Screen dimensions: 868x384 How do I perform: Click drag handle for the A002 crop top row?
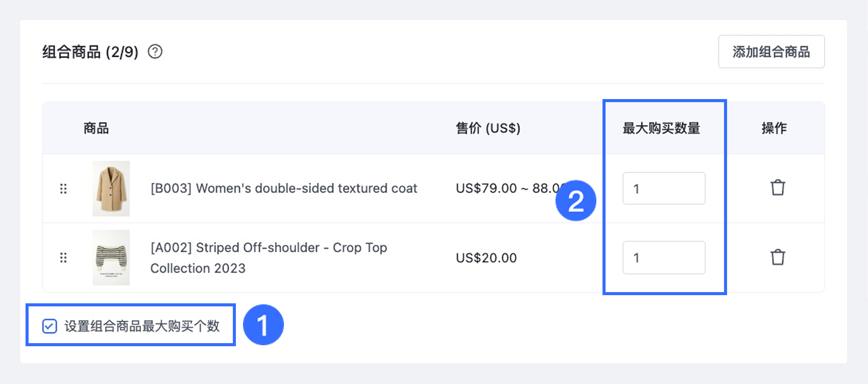[x=63, y=258]
